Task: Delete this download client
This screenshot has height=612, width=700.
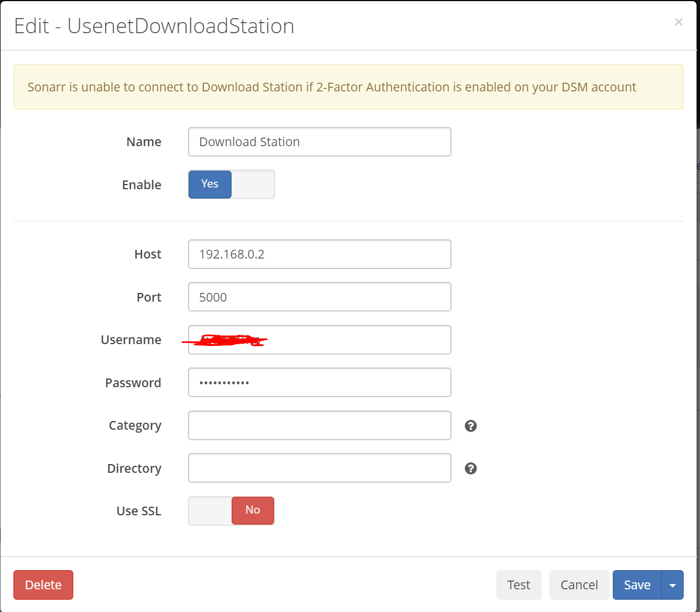Action: coord(43,585)
